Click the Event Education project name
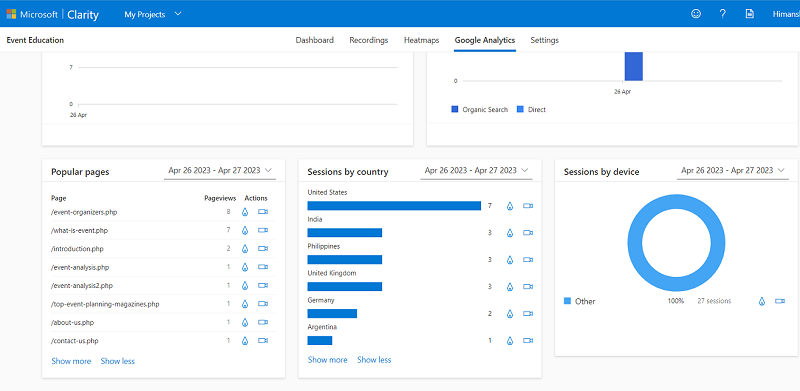Viewport: 800px width, 391px height. pos(35,40)
